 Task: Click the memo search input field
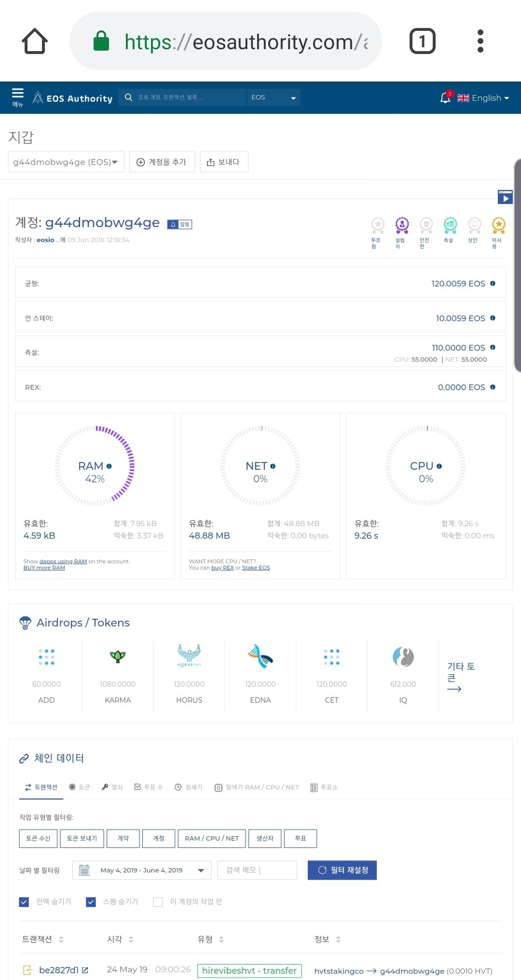tap(257, 870)
